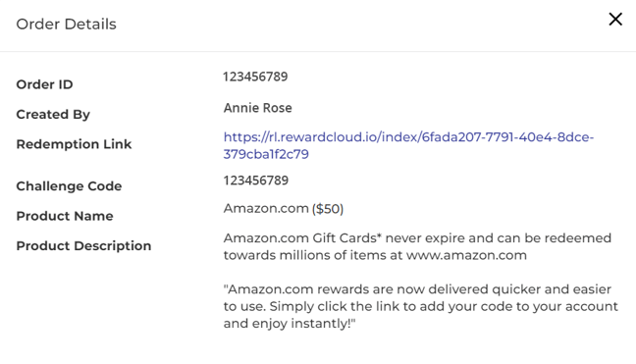Click the 'and enjoy instantly!' closing line

tap(290, 324)
